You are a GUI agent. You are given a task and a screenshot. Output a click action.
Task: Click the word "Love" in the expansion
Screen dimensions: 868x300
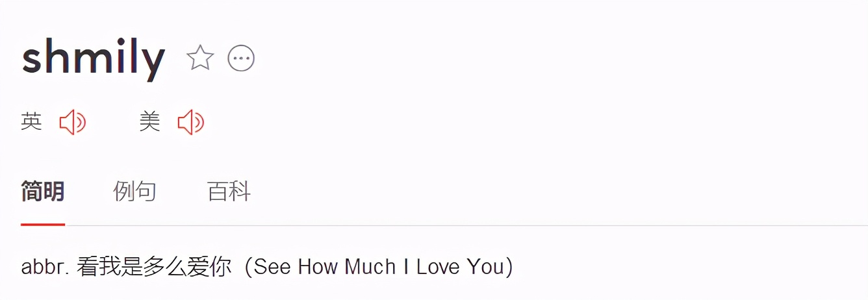coord(437,267)
